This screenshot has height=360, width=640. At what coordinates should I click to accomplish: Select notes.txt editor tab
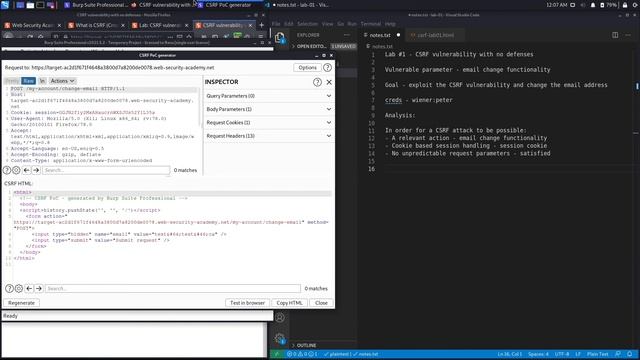(380, 35)
